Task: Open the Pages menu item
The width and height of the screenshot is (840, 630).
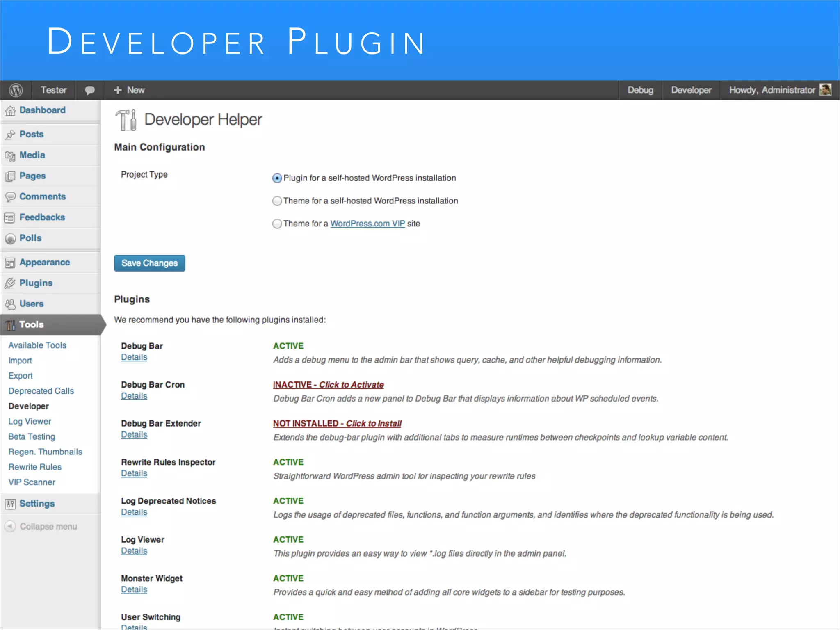Action: click(x=32, y=176)
